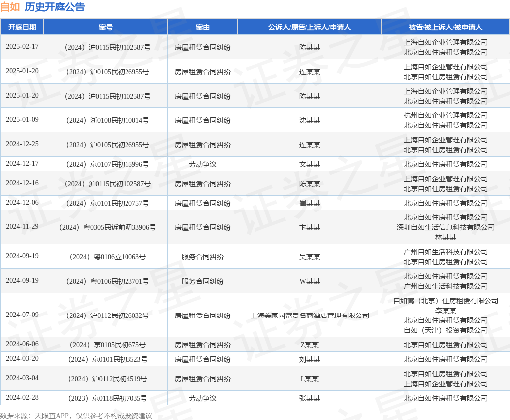Click case number 京0105民初675号
This screenshot has width=510, height=420.
tap(108, 345)
